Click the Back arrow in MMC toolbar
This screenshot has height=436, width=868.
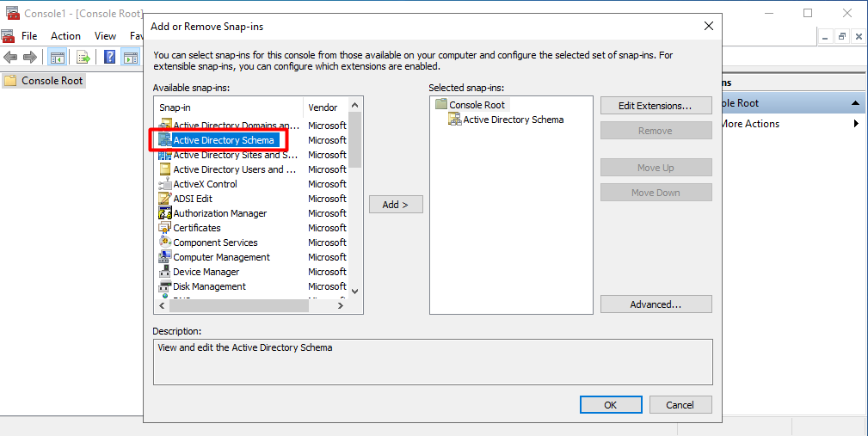[10, 57]
